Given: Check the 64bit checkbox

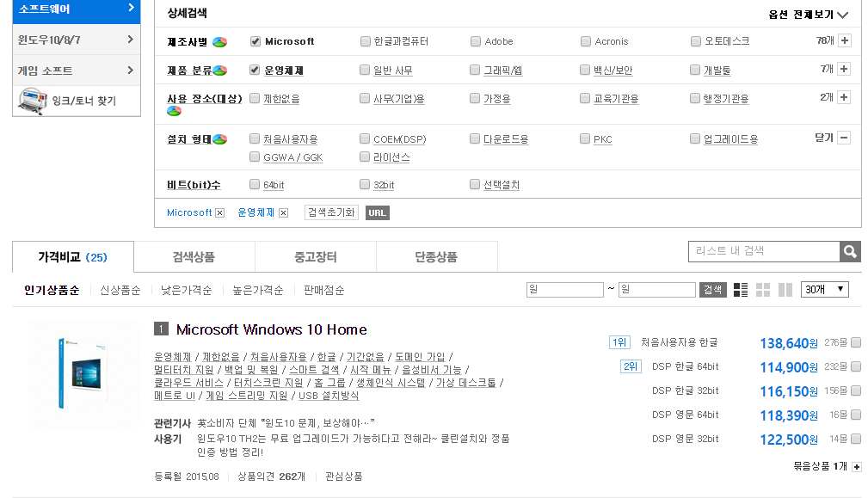Looking at the screenshot, I should pyautogui.click(x=255, y=184).
